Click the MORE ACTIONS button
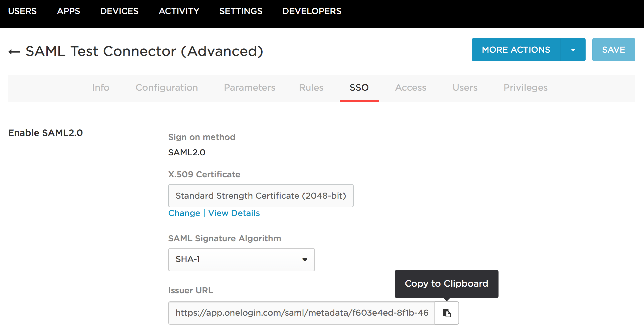The image size is (644, 332). click(x=516, y=50)
